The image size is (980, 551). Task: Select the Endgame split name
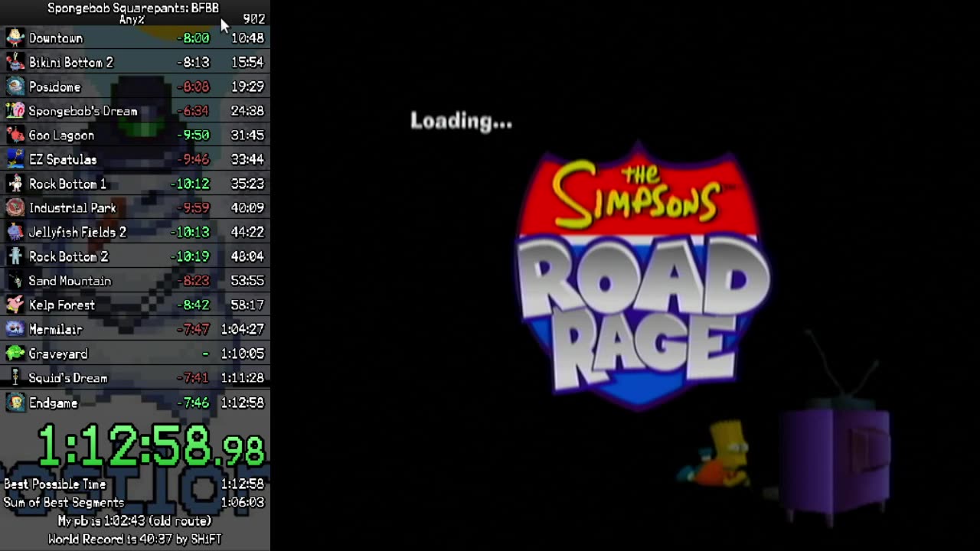point(54,403)
